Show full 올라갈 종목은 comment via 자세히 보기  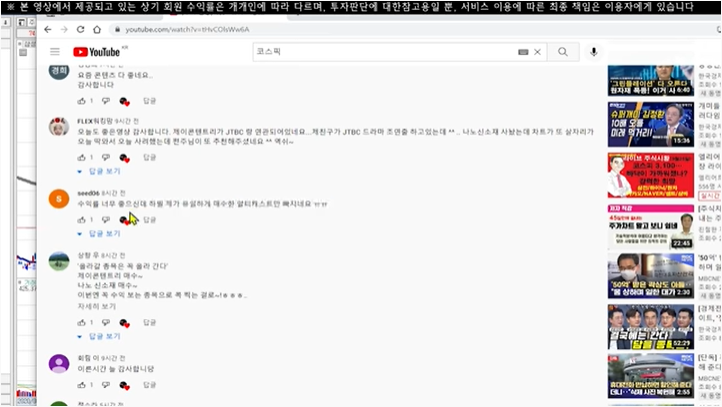pyautogui.click(x=96, y=306)
